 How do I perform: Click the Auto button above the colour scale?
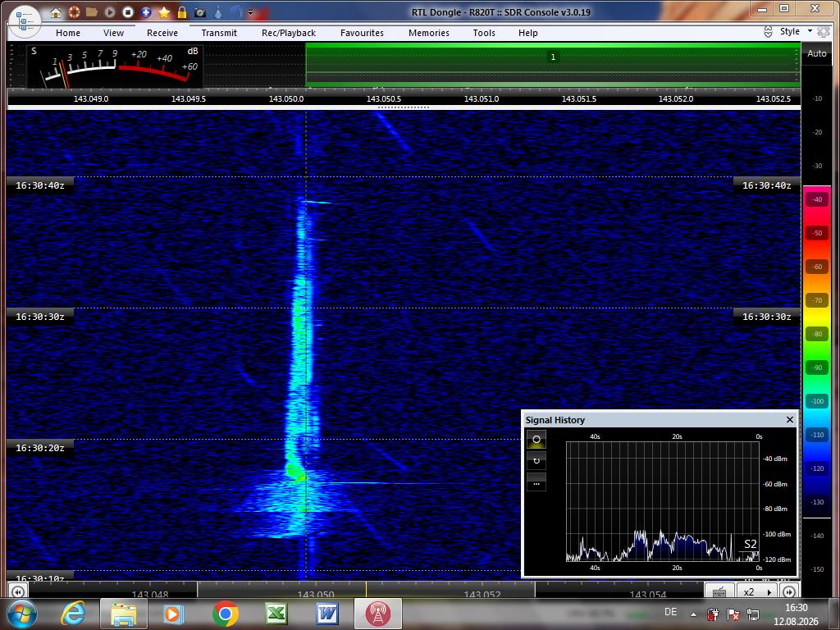[817, 53]
